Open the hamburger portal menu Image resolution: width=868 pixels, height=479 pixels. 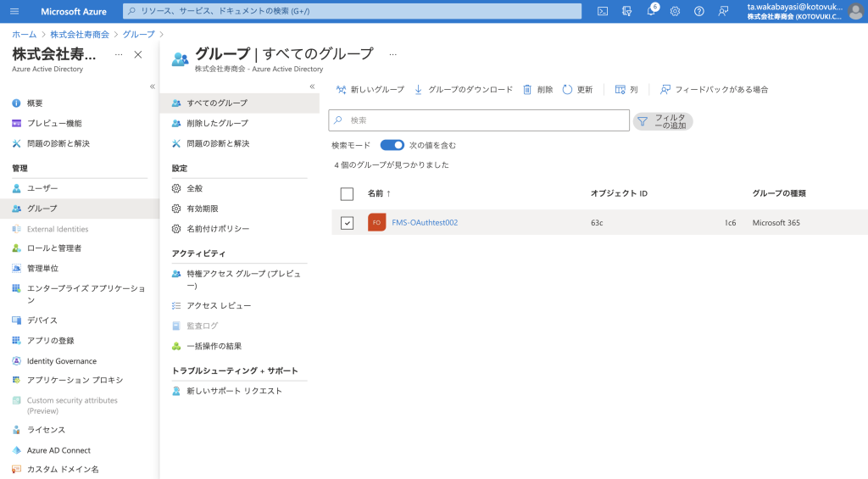click(14, 11)
